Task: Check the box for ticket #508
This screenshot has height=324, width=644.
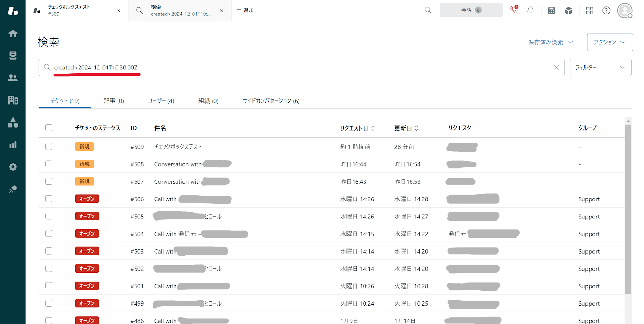Action: pyautogui.click(x=49, y=164)
